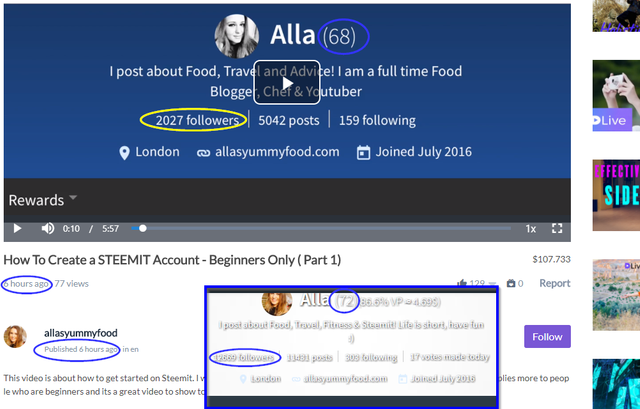Upvote the video with thumbs-up icon
Image resolution: width=640 pixels, height=409 pixels.
tap(462, 283)
